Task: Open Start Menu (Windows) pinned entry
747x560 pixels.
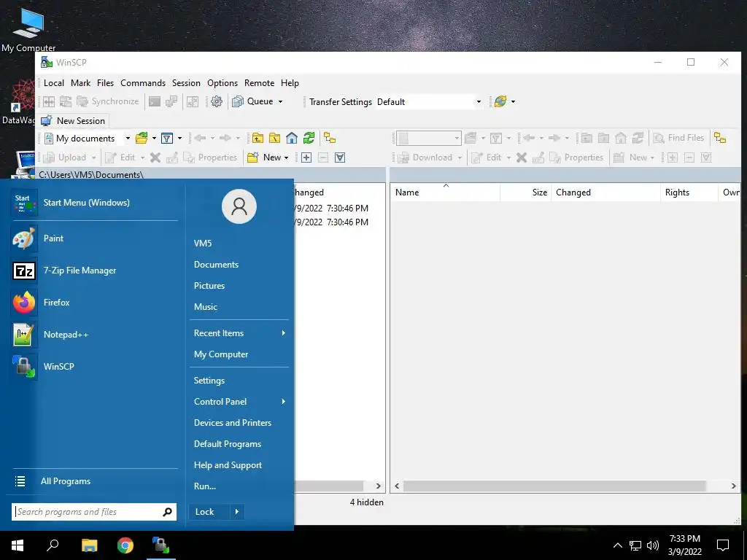Action: [94, 203]
